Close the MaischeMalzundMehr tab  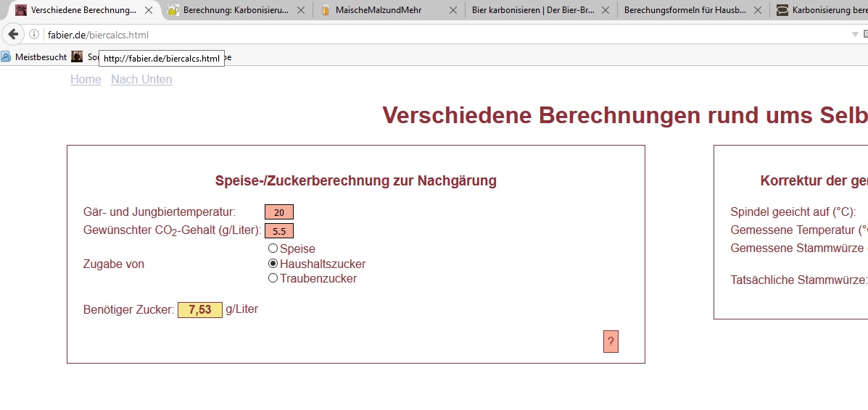(452, 10)
